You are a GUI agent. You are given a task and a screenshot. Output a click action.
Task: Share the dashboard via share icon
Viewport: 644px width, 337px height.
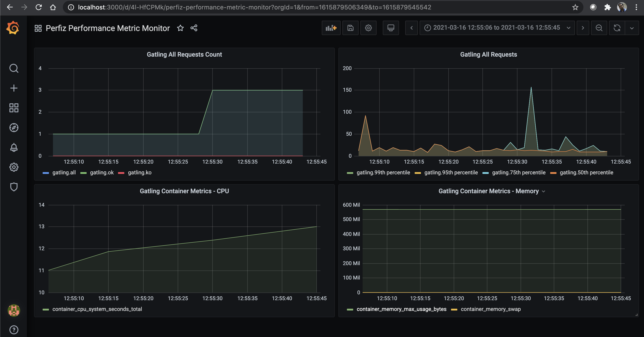[194, 28]
